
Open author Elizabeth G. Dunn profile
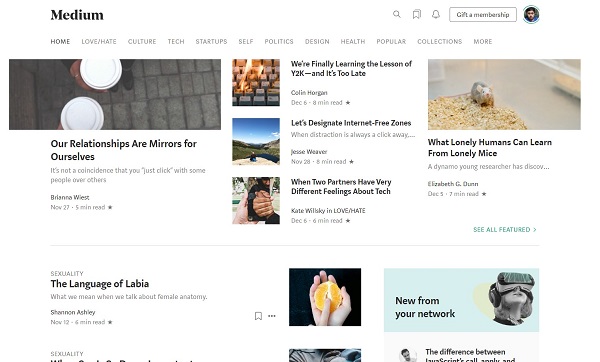(453, 184)
